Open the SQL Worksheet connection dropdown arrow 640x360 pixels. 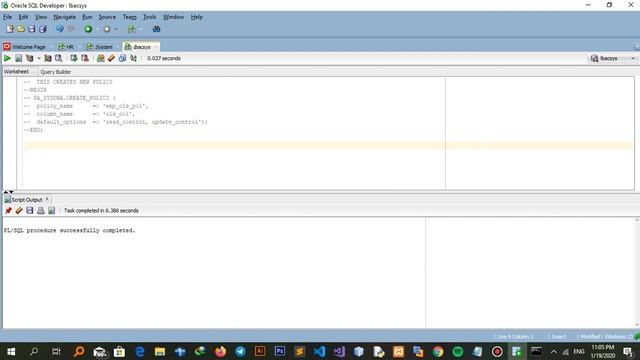tap(141, 29)
